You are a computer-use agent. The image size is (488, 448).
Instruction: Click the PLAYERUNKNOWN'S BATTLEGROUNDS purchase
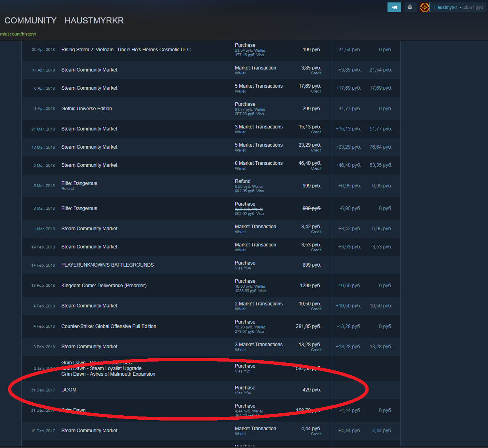107,265
